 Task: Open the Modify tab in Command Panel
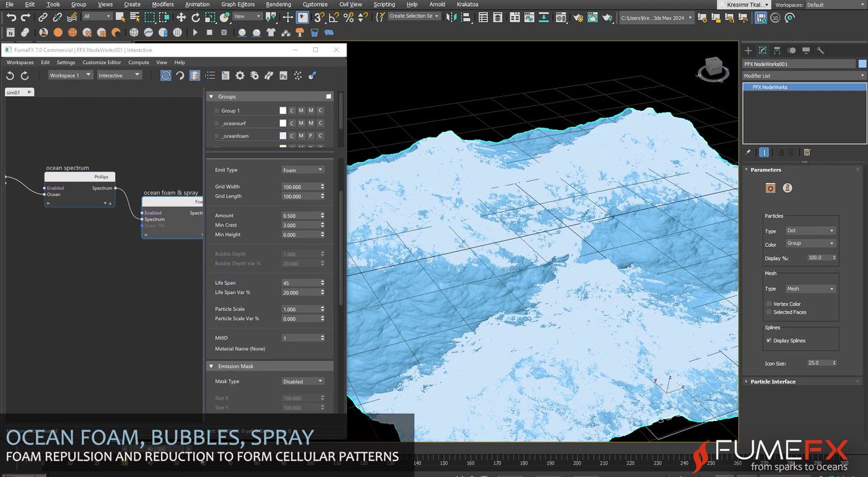763,50
